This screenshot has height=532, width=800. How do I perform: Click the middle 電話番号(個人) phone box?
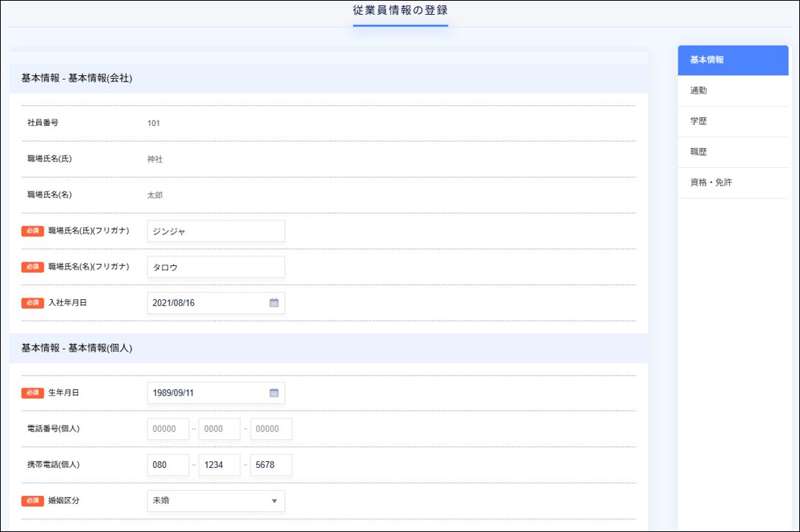[x=219, y=428]
